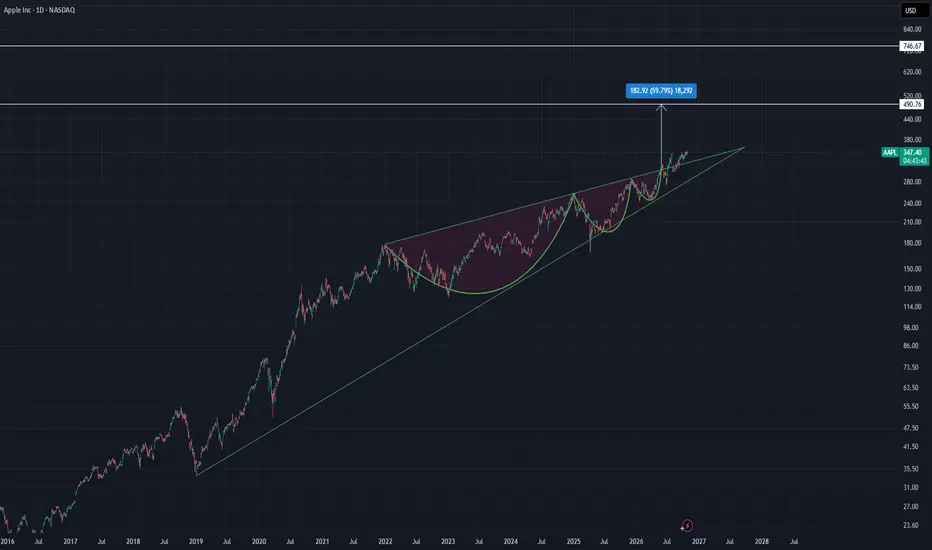Click the 440.00 price axis label
This screenshot has width=932, height=550.
click(x=912, y=120)
